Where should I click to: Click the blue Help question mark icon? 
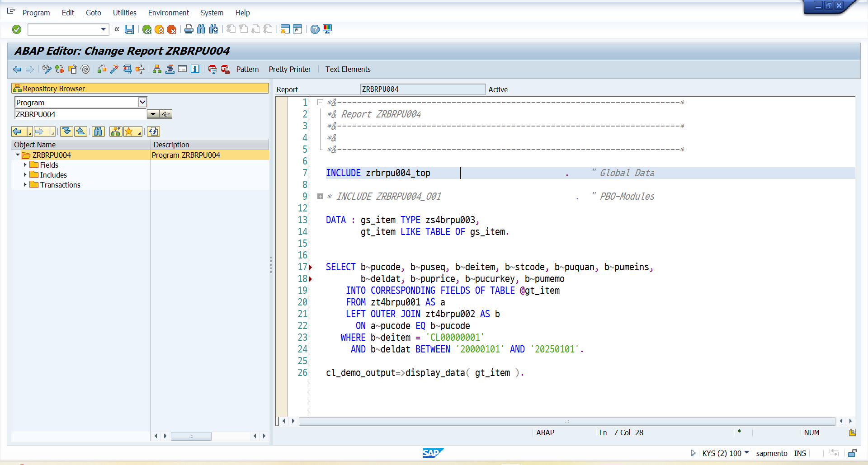[x=315, y=29]
